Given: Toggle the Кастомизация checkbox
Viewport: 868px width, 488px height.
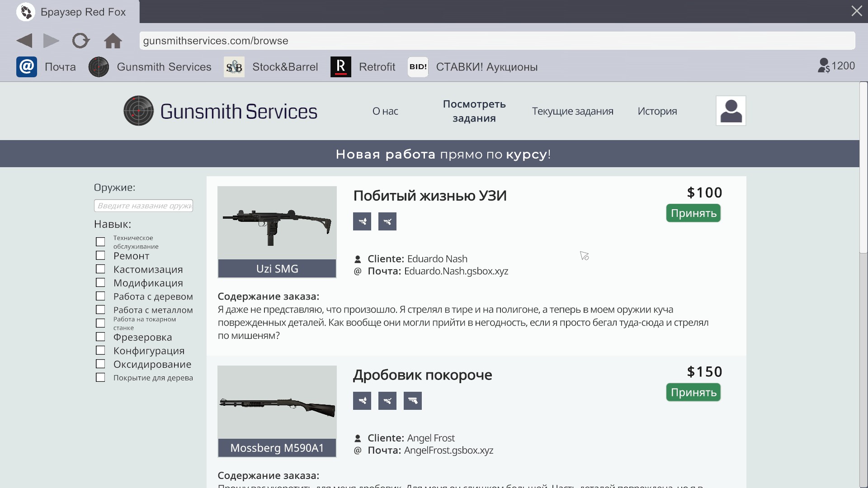Looking at the screenshot, I should click(100, 269).
